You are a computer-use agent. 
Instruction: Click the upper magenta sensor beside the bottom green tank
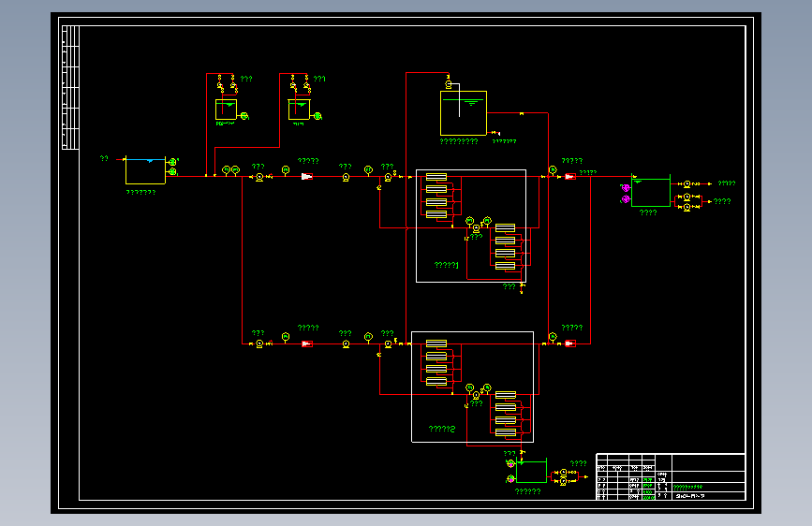pyautogui.click(x=510, y=463)
